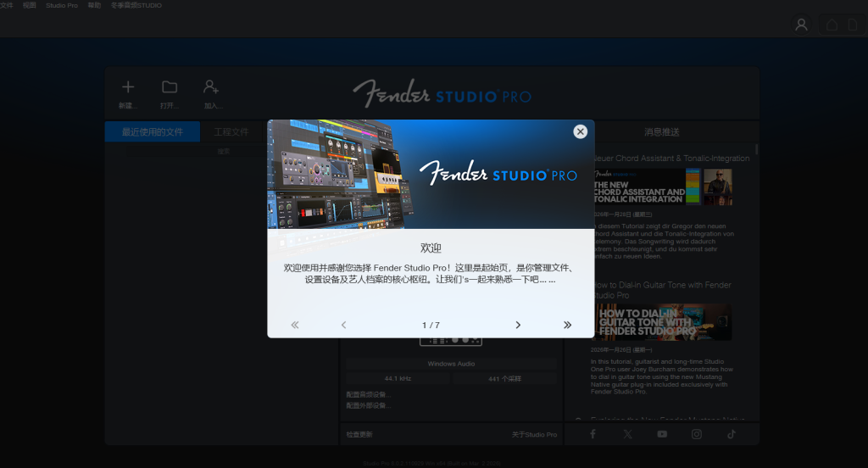
Task: Open the user account icon top right
Action: coord(801,25)
